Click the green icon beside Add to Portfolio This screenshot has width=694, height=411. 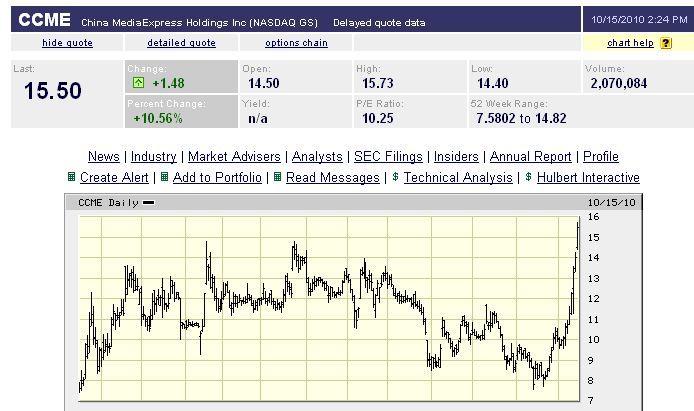(x=164, y=177)
